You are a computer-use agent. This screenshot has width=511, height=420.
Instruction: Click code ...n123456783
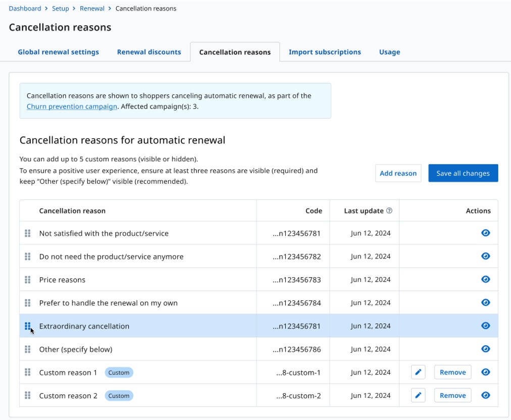pyautogui.click(x=296, y=280)
